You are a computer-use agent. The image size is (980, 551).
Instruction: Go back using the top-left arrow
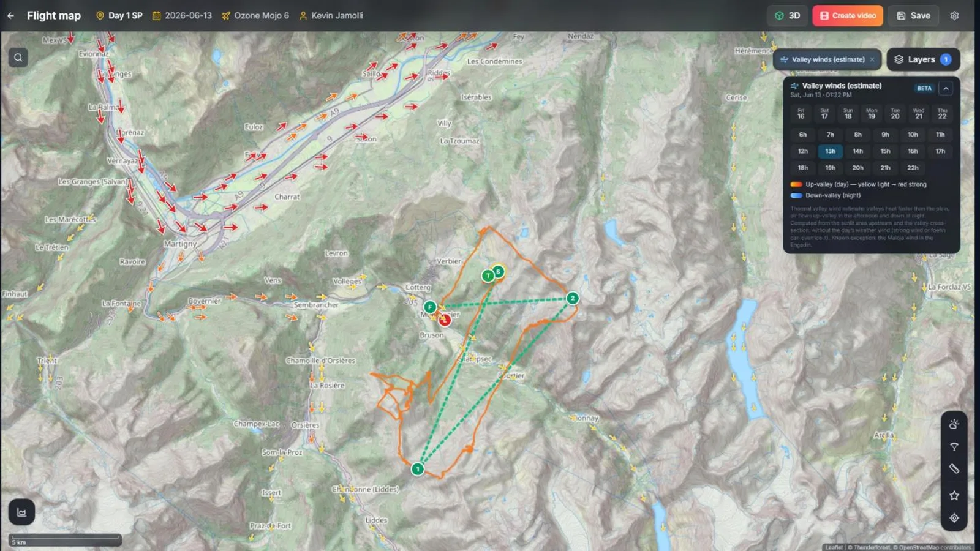click(x=10, y=16)
